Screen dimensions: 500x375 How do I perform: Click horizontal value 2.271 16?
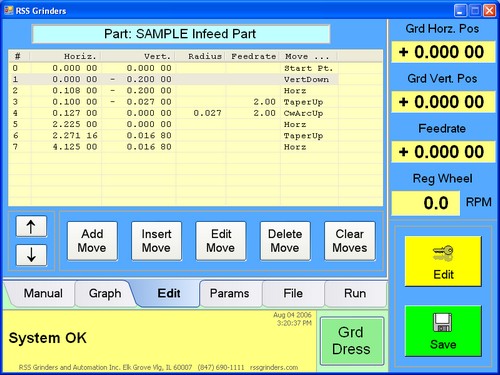(x=75, y=136)
